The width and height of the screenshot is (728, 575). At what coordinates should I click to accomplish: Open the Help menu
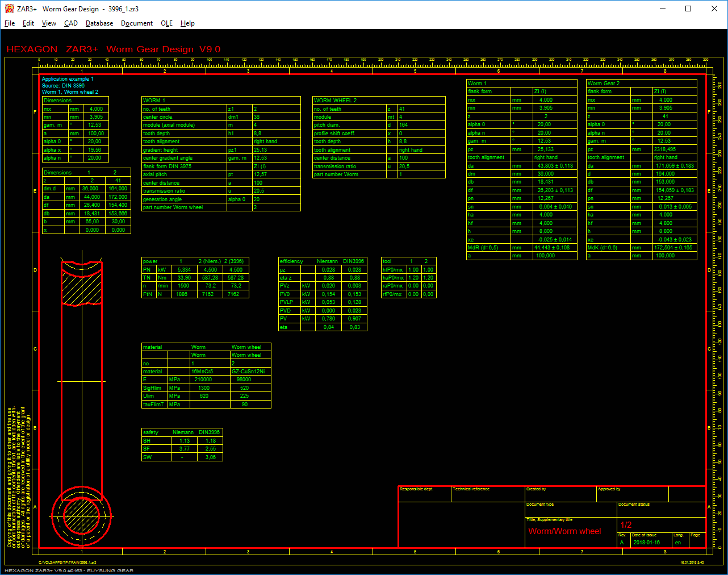(x=187, y=23)
